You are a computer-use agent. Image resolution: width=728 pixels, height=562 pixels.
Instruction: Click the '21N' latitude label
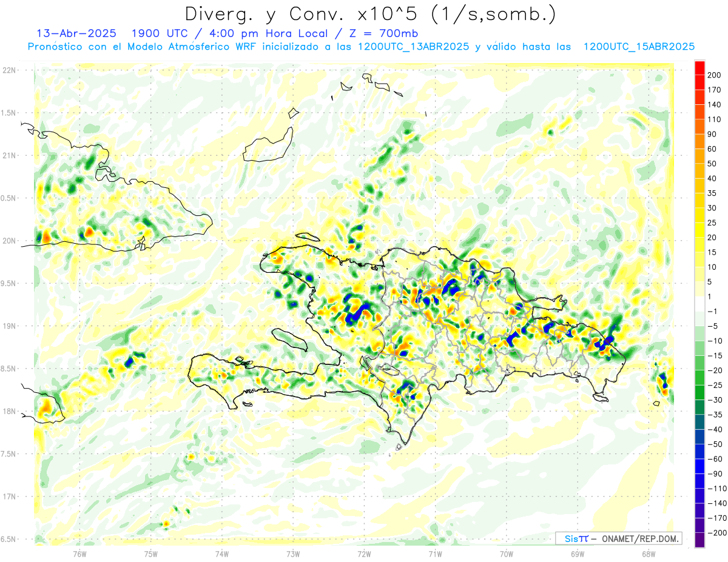(x=9, y=155)
